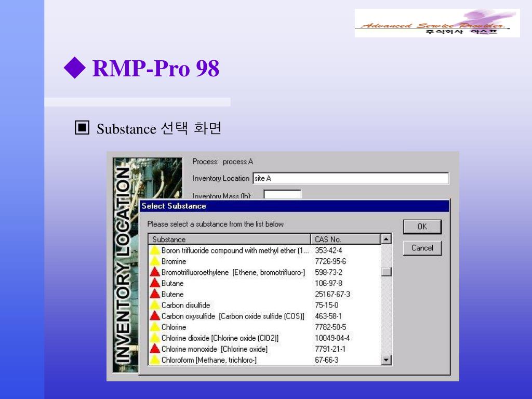Screen dimensions: 532x399
Task: Click yellow triangle icon beside Chloroform
Action: 155,360
